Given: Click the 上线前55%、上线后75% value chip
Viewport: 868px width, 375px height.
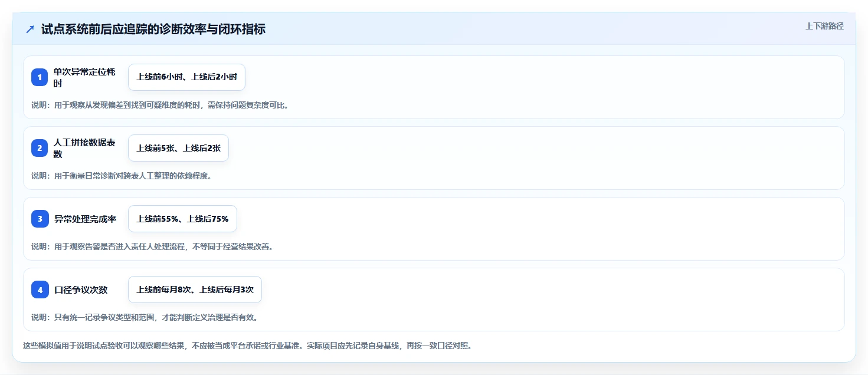Looking at the screenshot, I should click(x=182, y=219).
